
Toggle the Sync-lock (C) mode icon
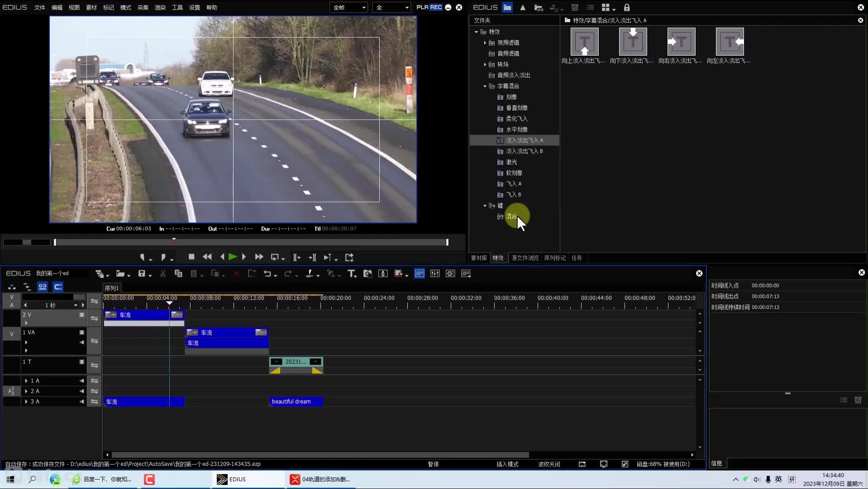coord(58,287)
